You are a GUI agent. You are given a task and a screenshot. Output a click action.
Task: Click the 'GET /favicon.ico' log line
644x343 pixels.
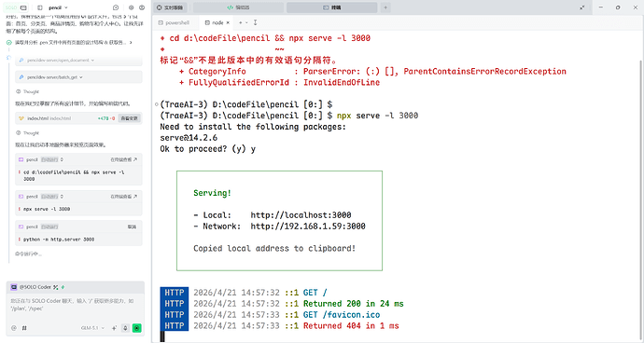coord(342,315)
